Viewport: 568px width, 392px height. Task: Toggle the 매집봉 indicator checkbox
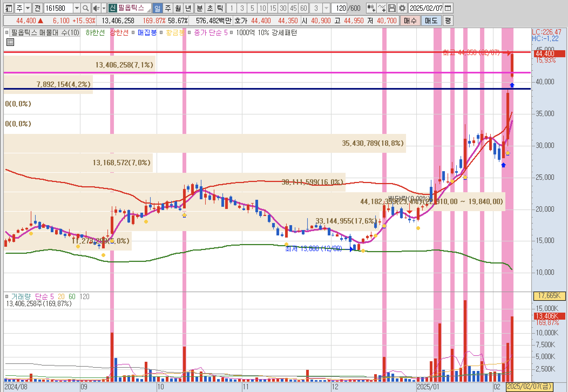(133, 33)
